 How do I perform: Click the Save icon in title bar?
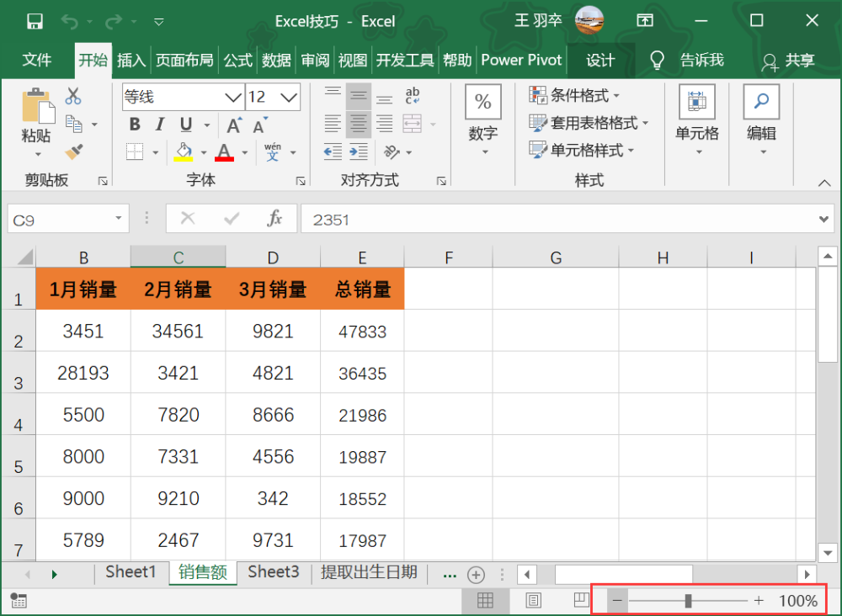click(x=35, y=22)
